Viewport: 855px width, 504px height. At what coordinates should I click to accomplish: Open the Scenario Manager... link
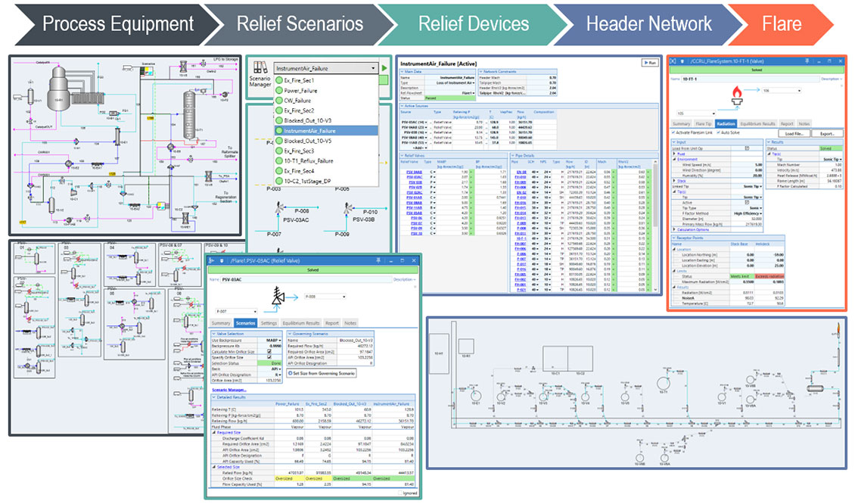[x=229, y=390]
